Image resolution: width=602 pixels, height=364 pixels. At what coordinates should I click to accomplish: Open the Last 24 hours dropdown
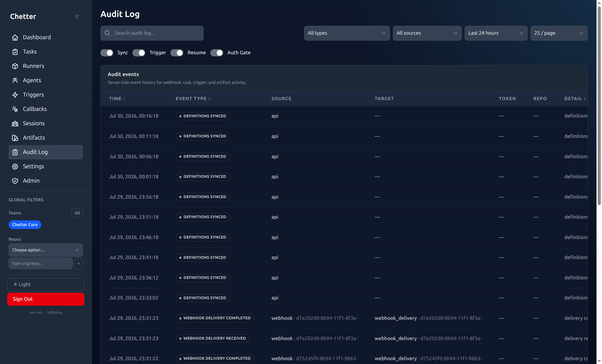(496, 33)
